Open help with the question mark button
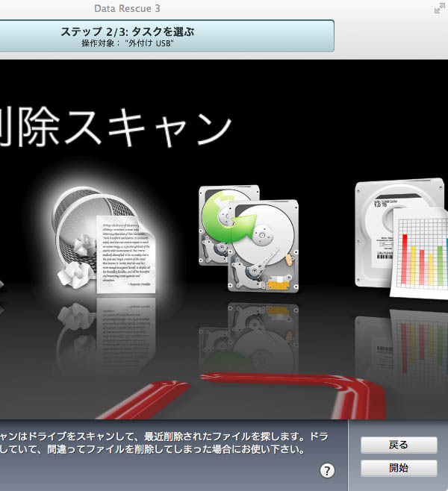Screen dimensions: 448x491 [327, 470]
